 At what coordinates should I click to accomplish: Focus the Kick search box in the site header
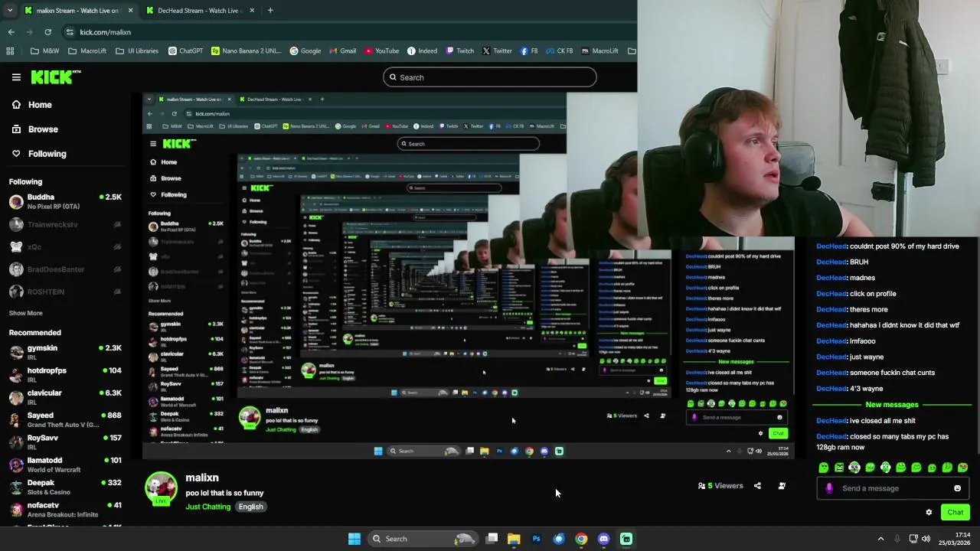[490, 77]
